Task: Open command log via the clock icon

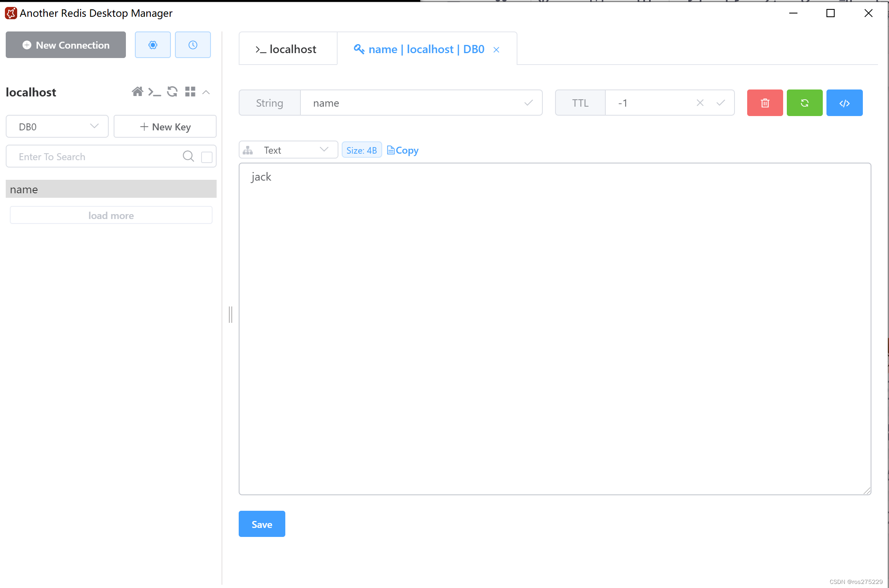Action: (x=193, y=45)
